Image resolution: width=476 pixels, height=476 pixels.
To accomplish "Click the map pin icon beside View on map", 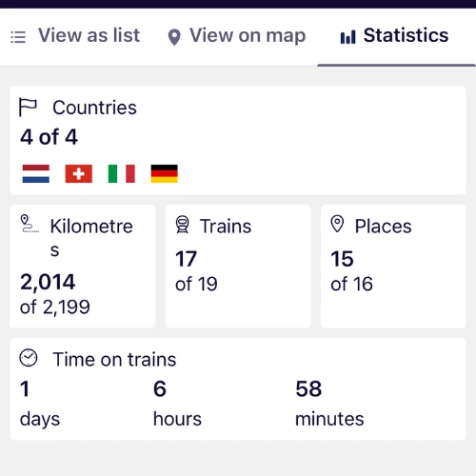I will (174, 37).
